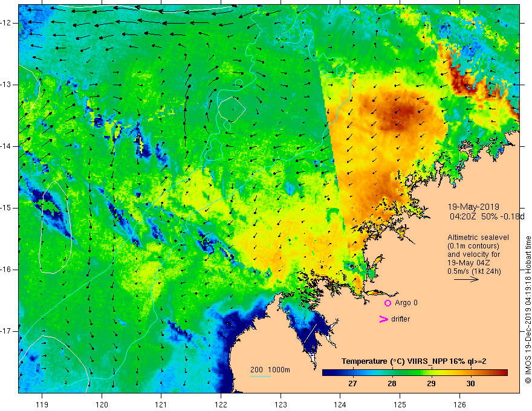This screenshot has height=411, width=532.
Task: Click the '19-May 04Z' legend text
Action: point(469,263)
